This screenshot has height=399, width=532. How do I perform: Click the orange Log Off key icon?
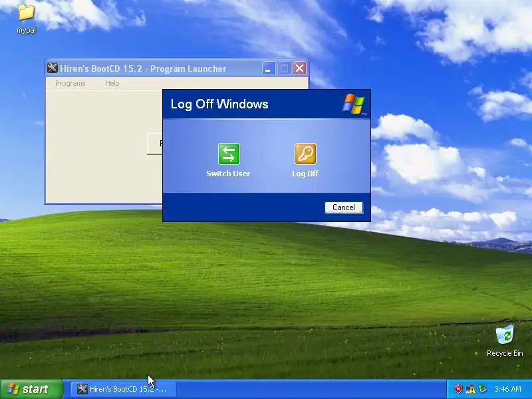click(x=305, y=154)
